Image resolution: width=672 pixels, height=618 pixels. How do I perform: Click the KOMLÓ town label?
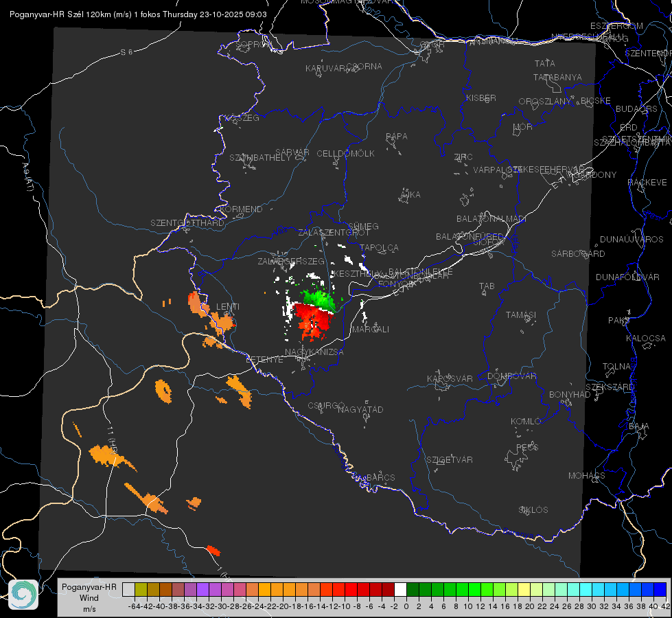[x=526, y=422]
